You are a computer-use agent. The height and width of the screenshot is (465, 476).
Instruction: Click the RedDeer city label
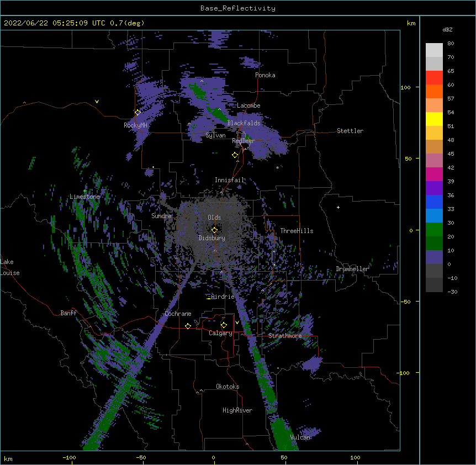pyautogui.click(x=243, y=141)
